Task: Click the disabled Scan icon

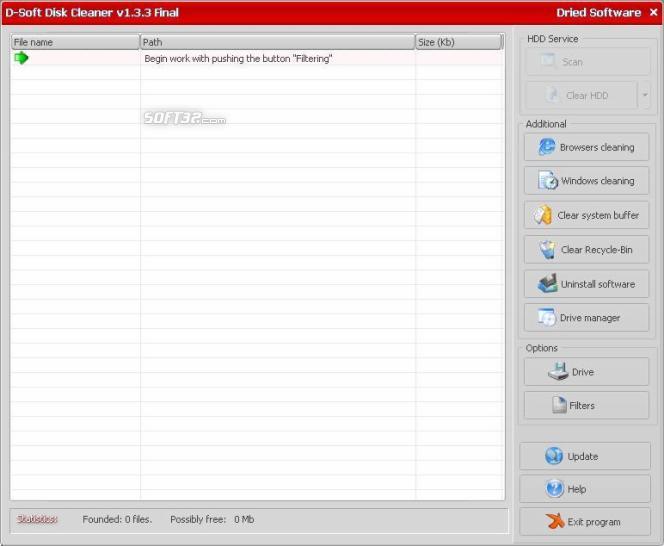Action: 548,61
